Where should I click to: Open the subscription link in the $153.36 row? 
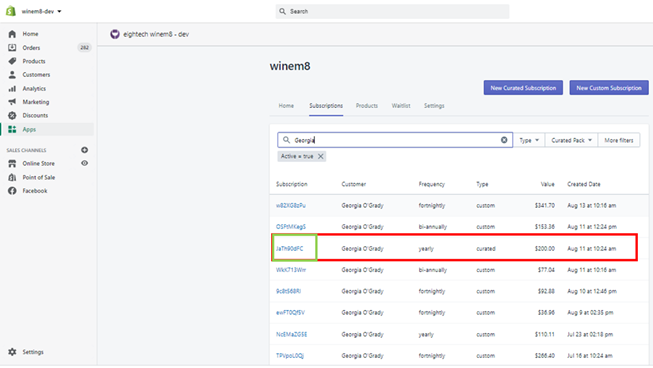[x=291, y=226]
